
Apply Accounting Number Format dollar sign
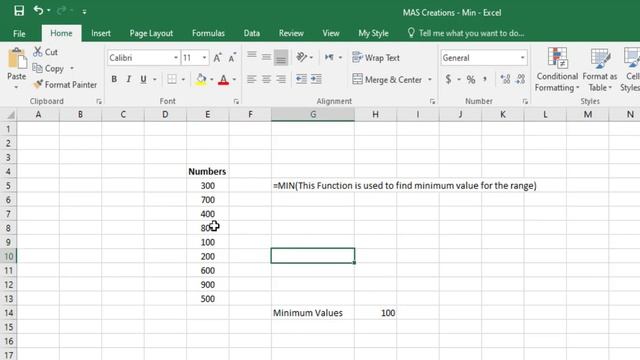coord(448,79)
